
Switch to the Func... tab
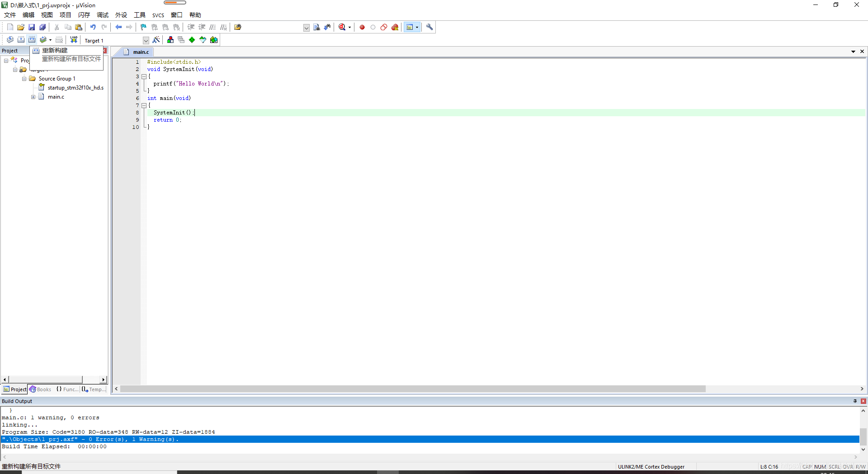(x=67, y=389)
